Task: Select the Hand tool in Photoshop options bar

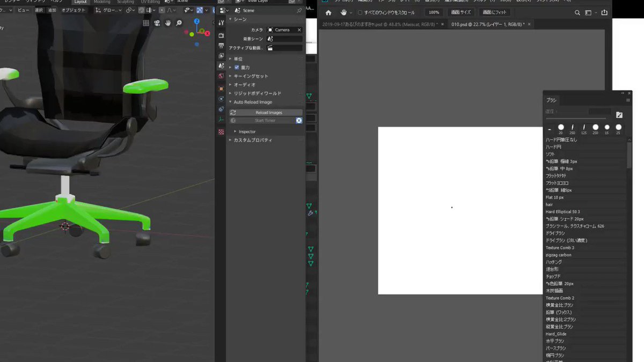Action: click(343, 12)
